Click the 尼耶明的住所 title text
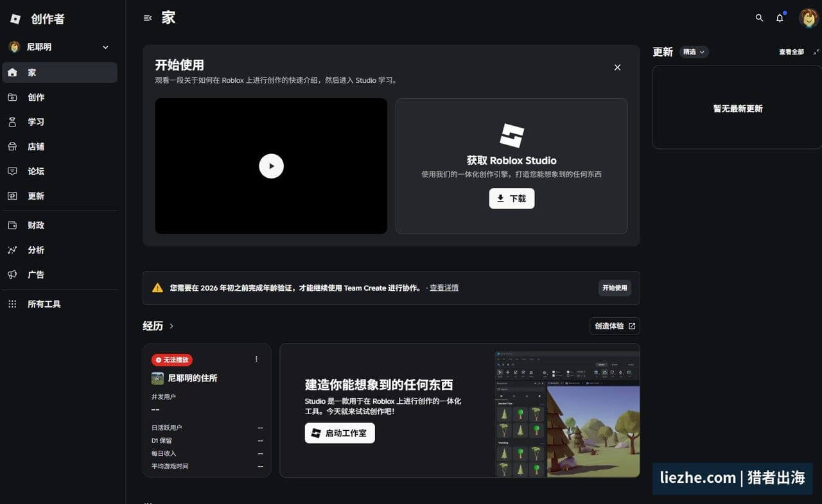Image resolution: width=822 pixels, height=504 pixels. [193, 378]
